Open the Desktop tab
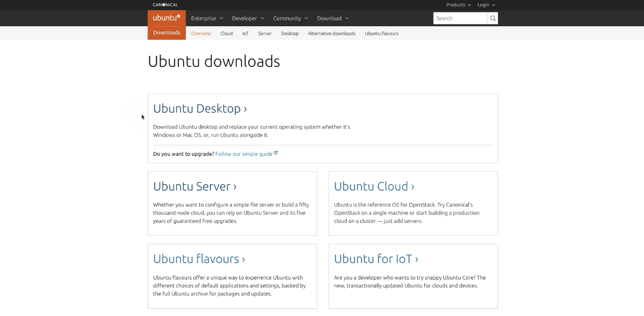 click(290, 33)
